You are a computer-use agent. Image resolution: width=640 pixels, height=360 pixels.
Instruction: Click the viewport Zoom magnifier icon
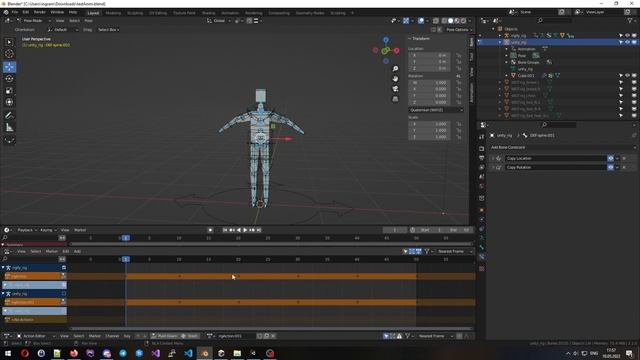(395, 69)
